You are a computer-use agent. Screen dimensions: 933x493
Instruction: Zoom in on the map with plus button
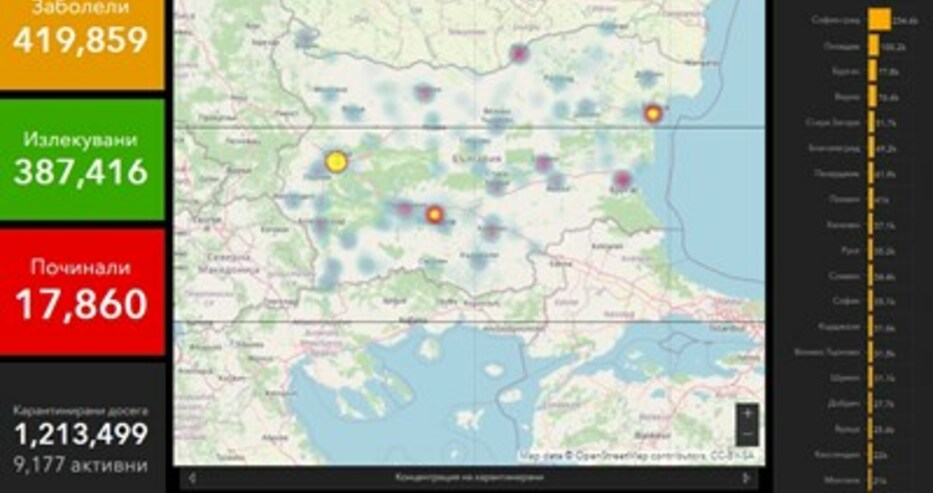coord(747,413)
